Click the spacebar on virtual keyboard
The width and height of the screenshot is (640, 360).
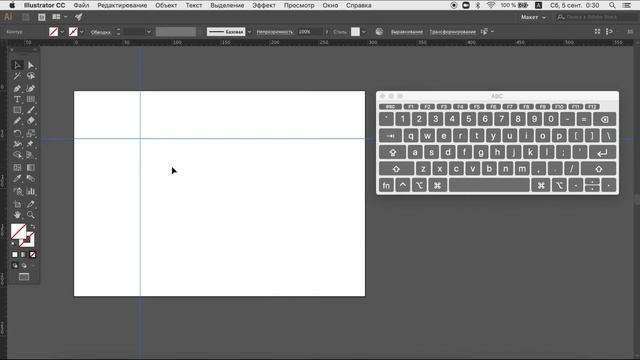(489, 185)
